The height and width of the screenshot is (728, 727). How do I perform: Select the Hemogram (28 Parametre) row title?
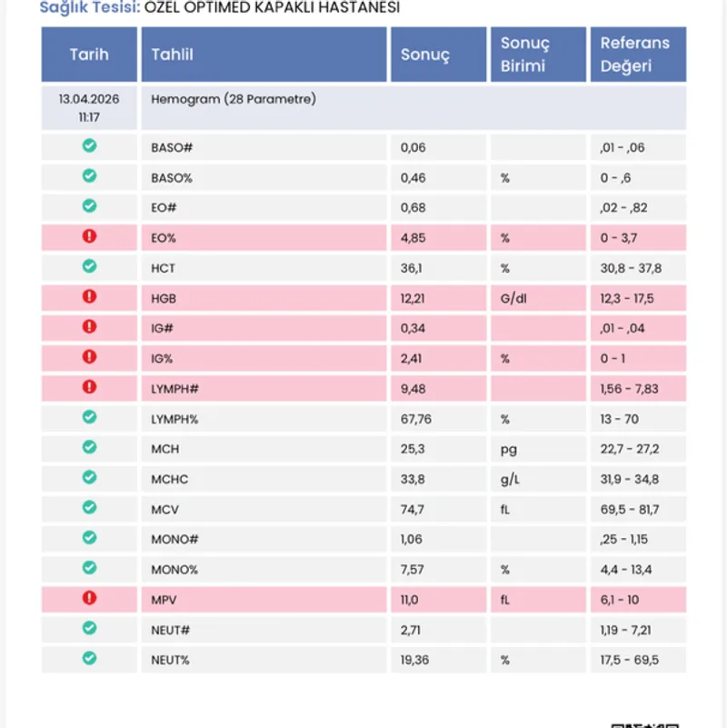pyautogui.click(x=234, y=99)
